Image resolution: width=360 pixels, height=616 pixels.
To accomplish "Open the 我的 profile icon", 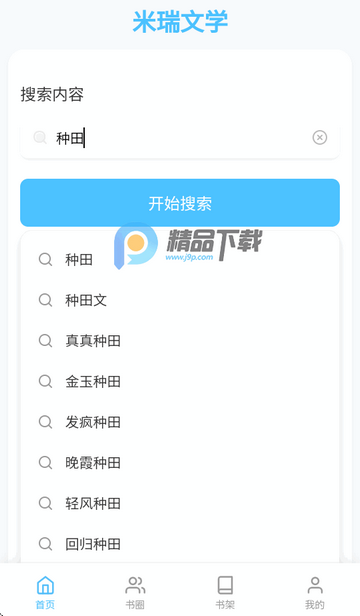I will click(x=315, y=585).
